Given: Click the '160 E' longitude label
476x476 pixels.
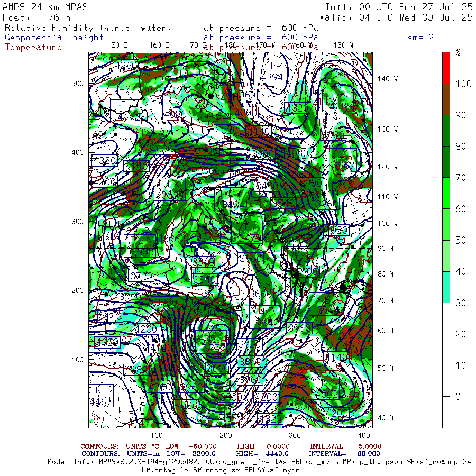Looking at the screenshot, I should (x=159, y=45).
